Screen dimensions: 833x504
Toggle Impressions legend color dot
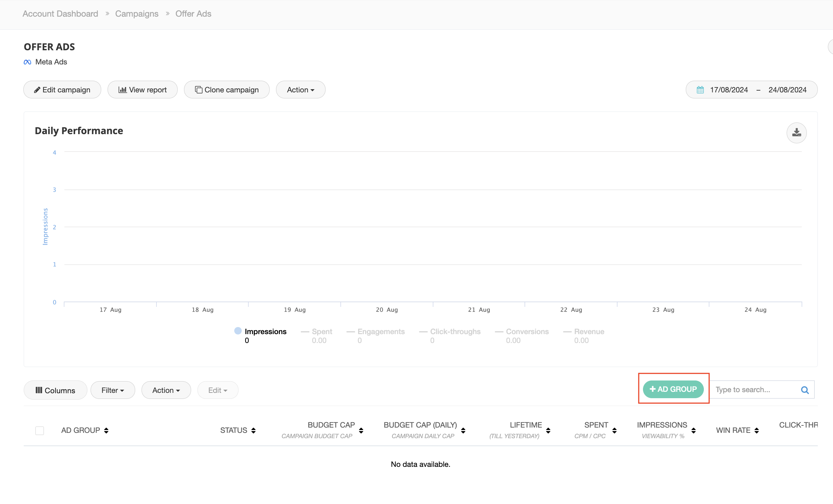(x=238, y=331)
